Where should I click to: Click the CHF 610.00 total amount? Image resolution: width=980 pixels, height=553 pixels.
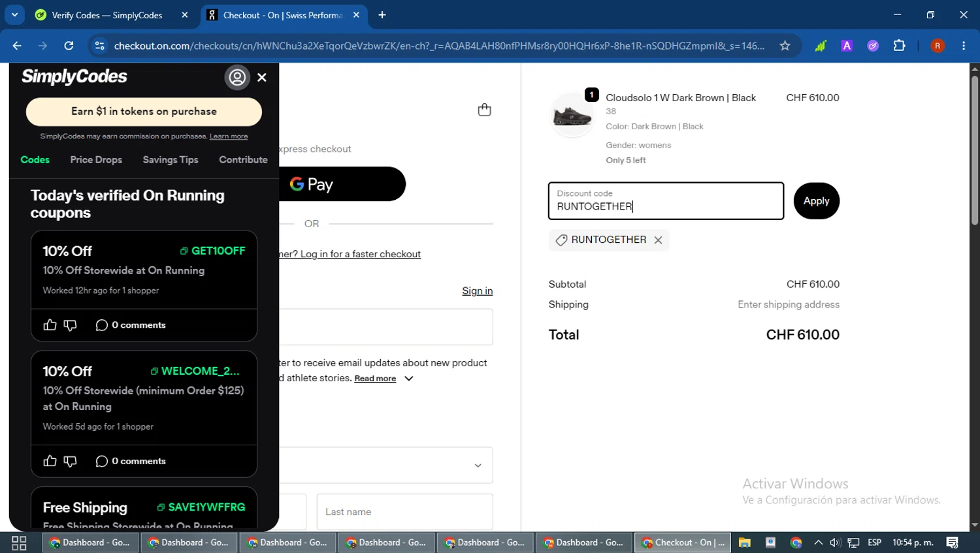click(802, 335)
